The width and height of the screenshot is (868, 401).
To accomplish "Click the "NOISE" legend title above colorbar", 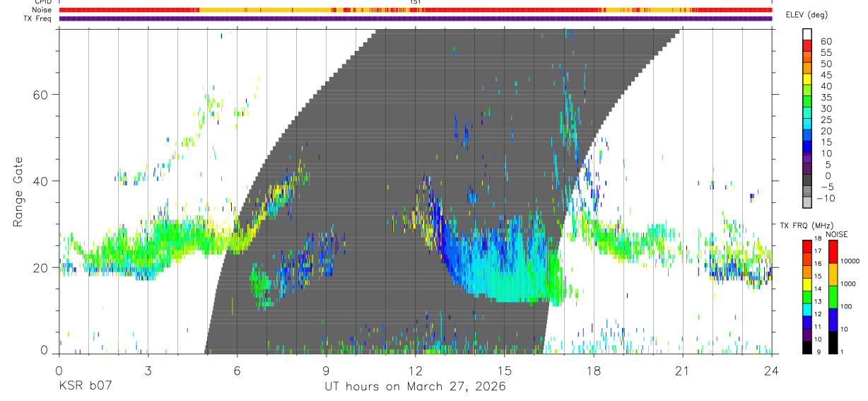I will click(836, 234).
